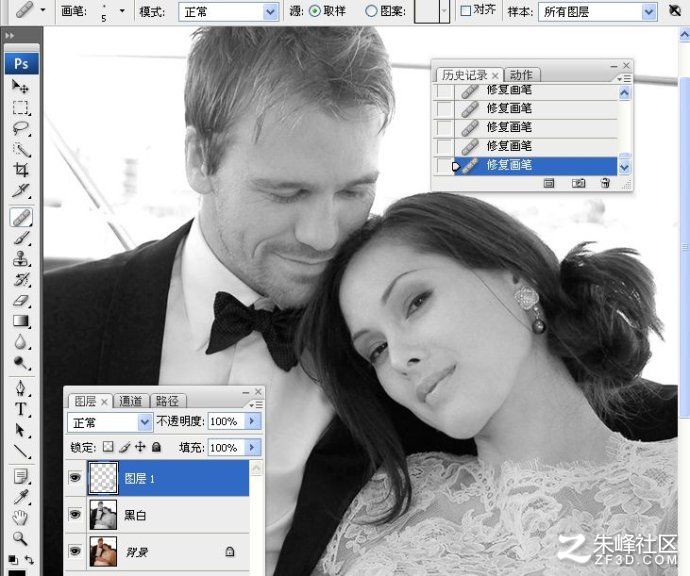Select the Slice tool
This screenshot has width=690, height=576.
[20, 191]
